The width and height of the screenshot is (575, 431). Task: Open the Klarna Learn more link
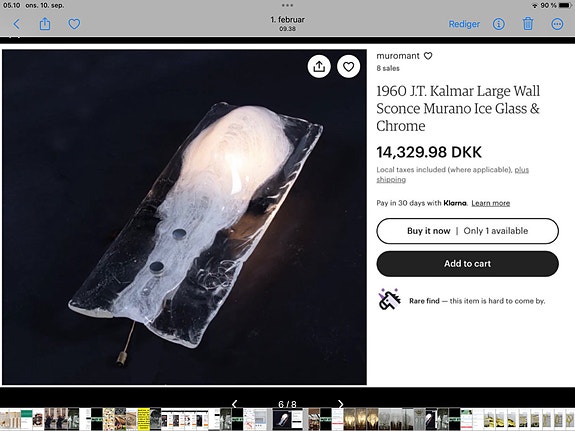coord(491,203)
